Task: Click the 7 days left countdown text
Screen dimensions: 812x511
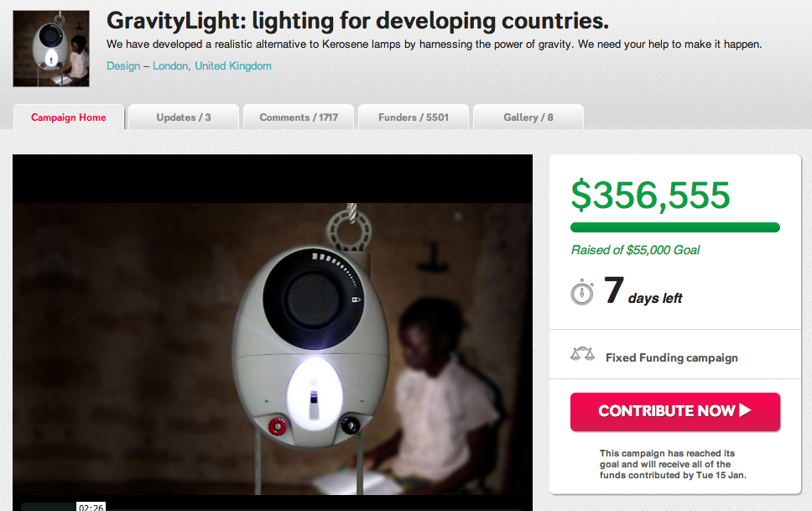Action: click(643, 291)
